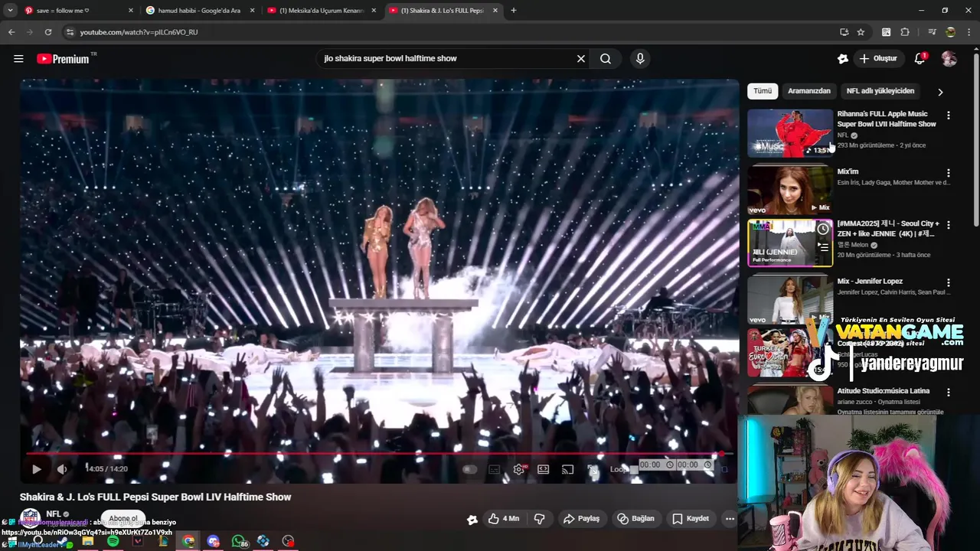Image resolution: width=980 pixels, height=551 pixels.
Task: Click the sparkle icon left of the like button
Action: 472,520
